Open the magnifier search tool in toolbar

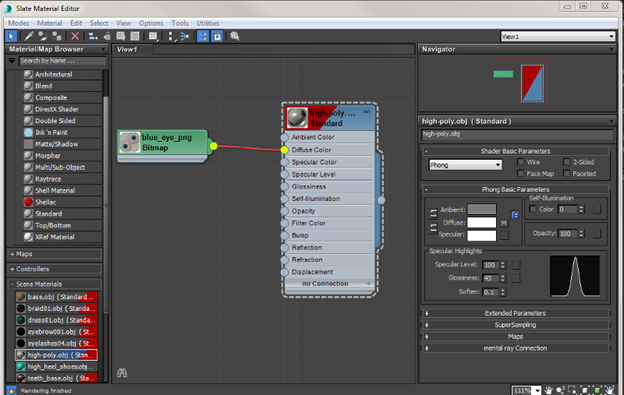[234, 36]
